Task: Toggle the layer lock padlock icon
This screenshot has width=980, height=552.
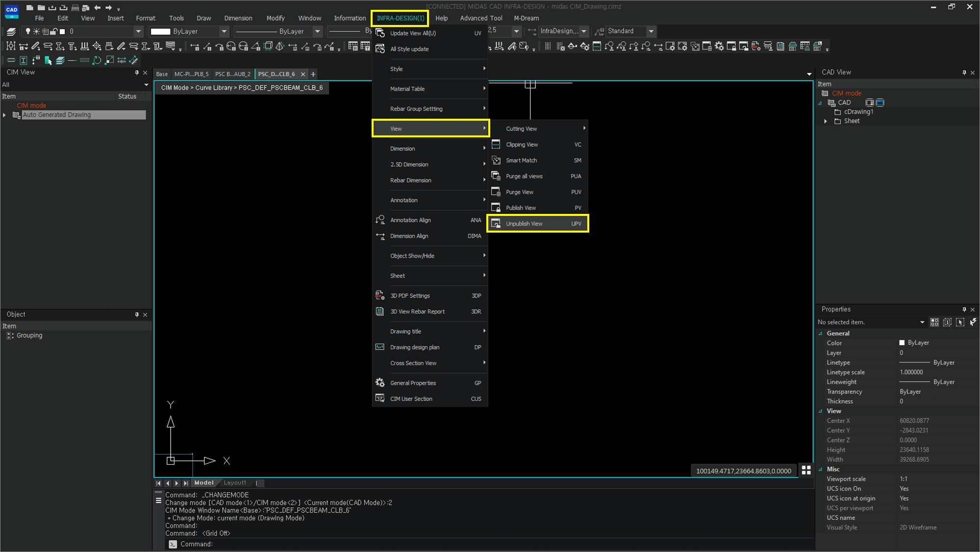Action: tap(54, 31)
